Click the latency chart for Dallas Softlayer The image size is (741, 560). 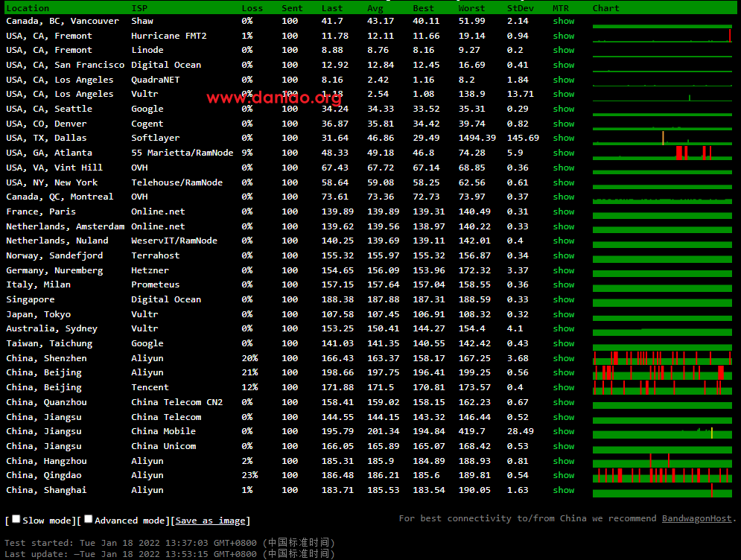pyautogui.click(x=662, y=138)
